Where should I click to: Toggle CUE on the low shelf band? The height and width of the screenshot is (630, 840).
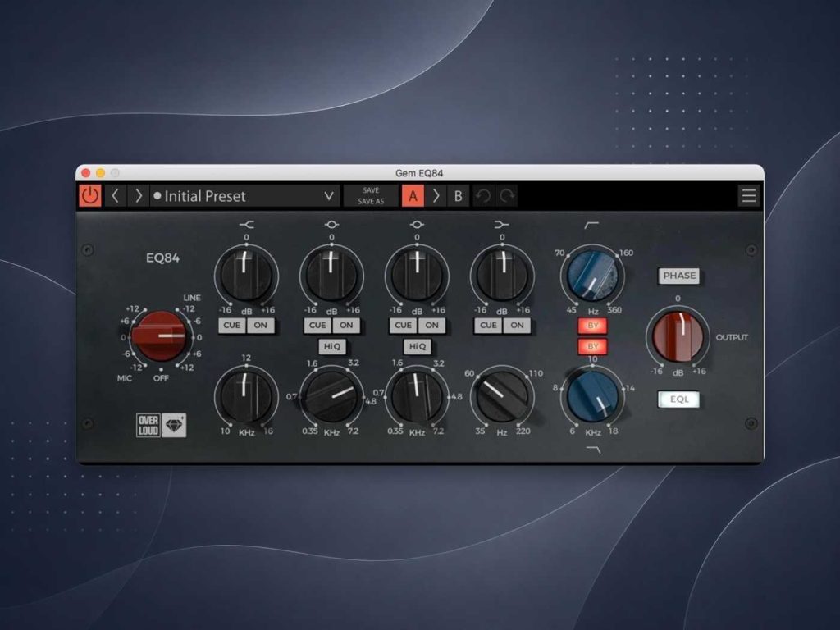(488, 325)
